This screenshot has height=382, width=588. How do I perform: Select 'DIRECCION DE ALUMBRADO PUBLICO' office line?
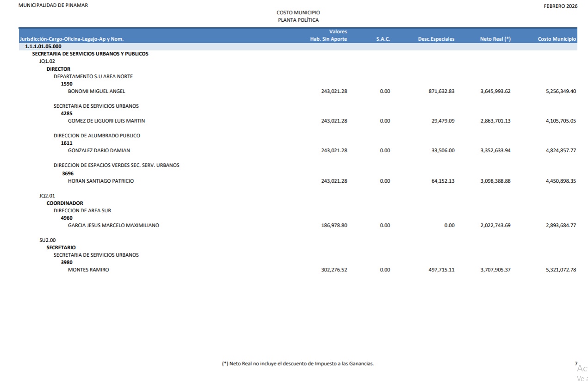coord(97,136)
